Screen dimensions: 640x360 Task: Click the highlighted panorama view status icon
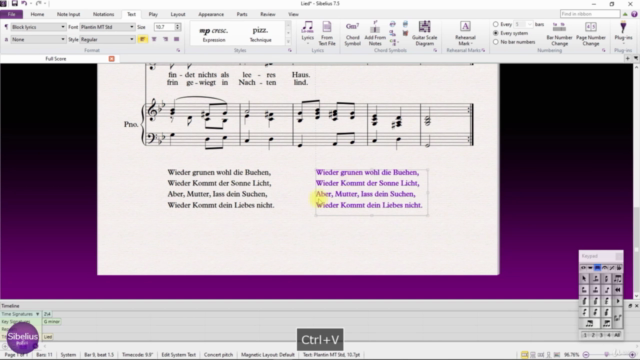coord(524,355)
